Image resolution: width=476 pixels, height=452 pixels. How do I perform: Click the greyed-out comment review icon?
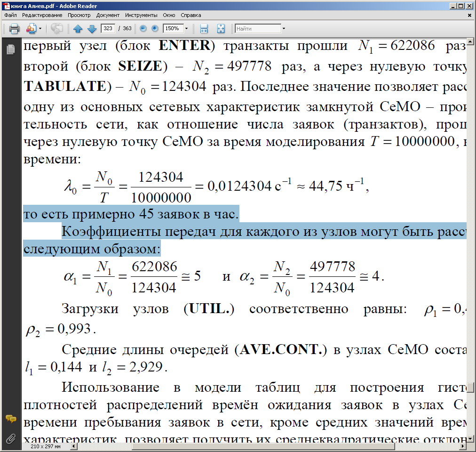coord(57,29)
